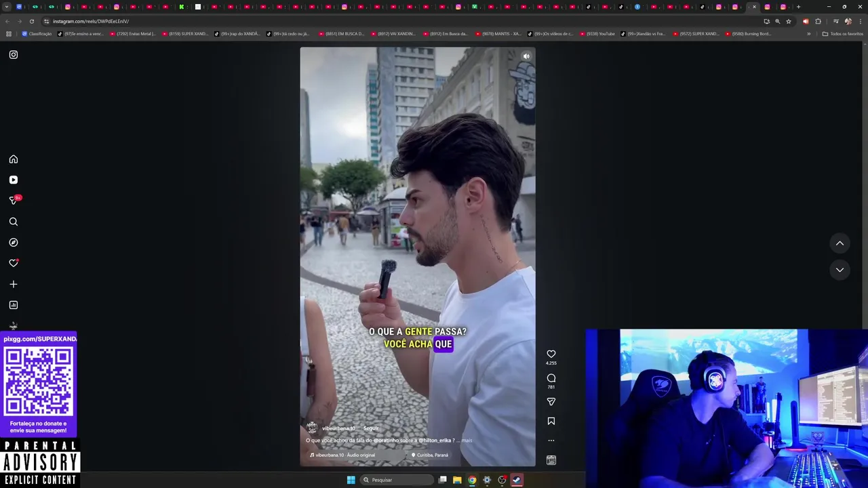Screen dimensions: 868x488
Task: Open Instagram home from logo icon
Action: coord(14,55)
